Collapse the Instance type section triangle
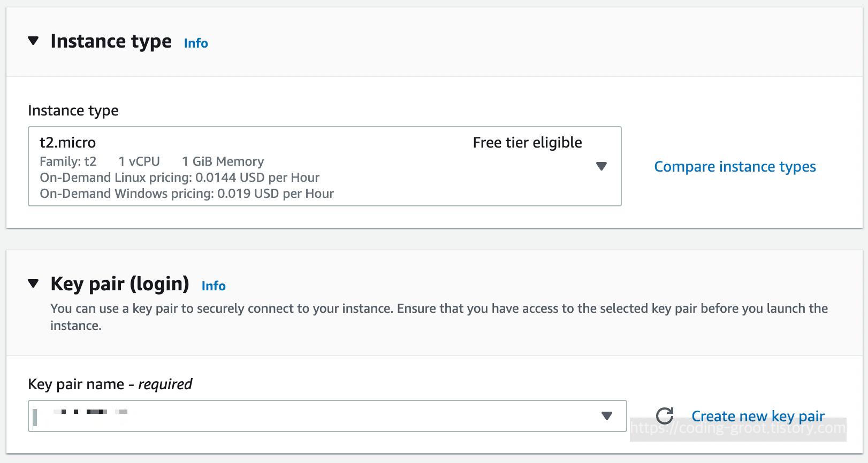The image size is (868, 463). pyautogui.click(x=33, y=41)
